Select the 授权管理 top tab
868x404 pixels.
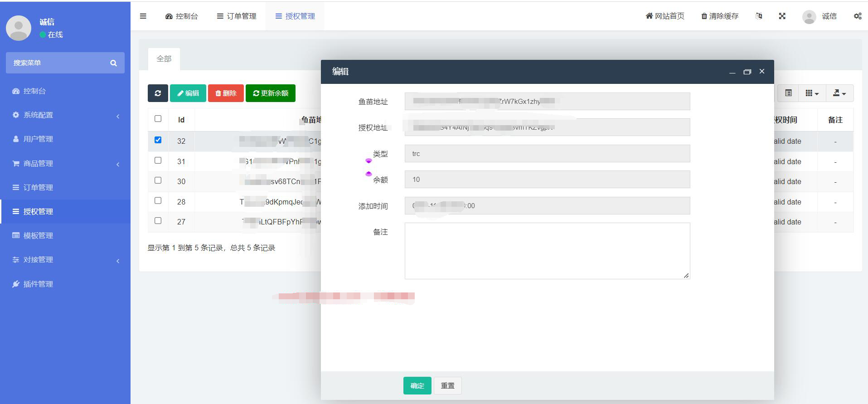pos(295,16)
